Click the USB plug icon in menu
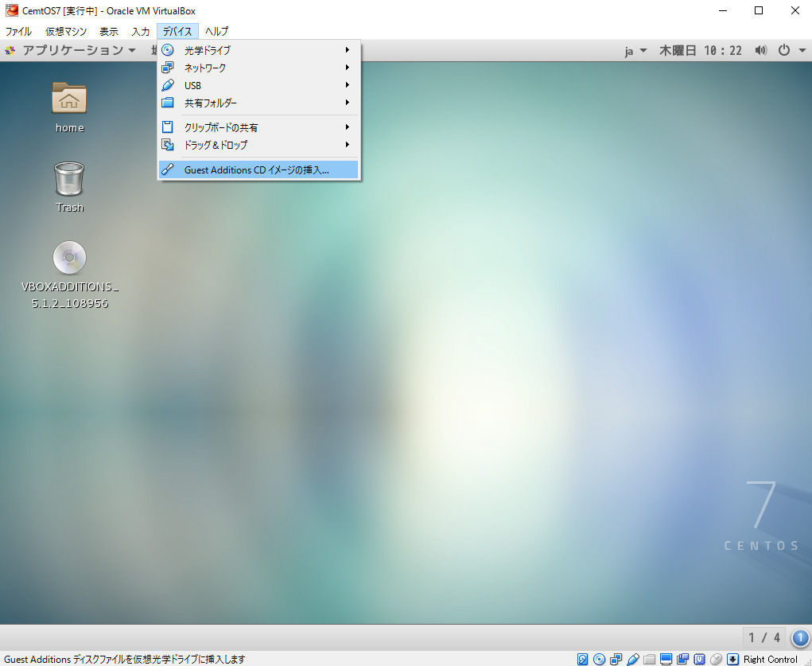 point(167,85)
